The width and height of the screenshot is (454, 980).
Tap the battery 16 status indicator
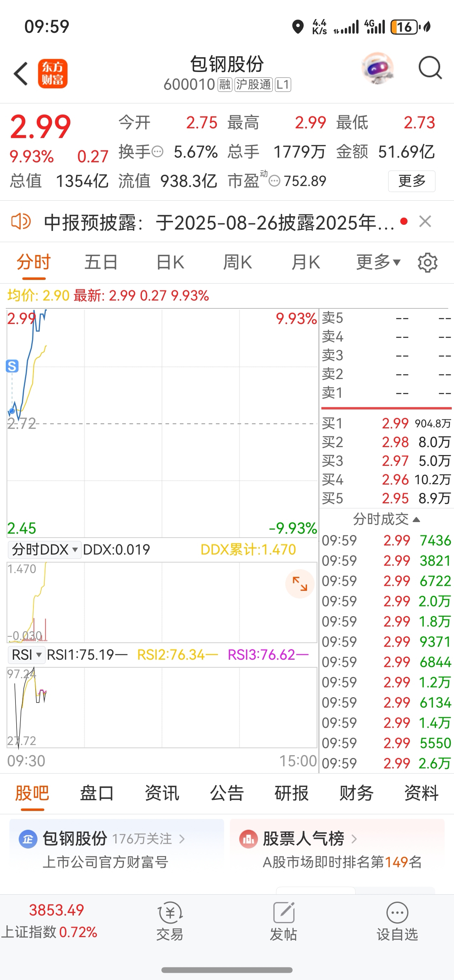pyautogui.click(x=405, y=27)
